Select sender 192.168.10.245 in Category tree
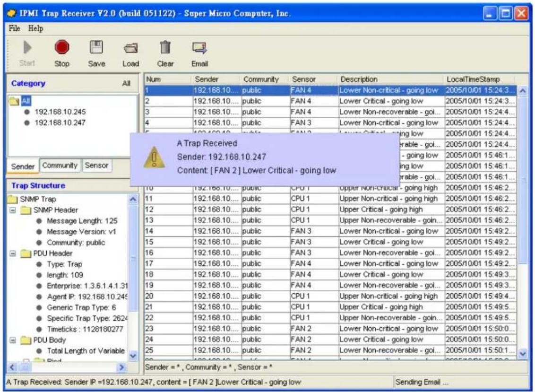Screen dimensions: 535x392 tap(60, 112)
